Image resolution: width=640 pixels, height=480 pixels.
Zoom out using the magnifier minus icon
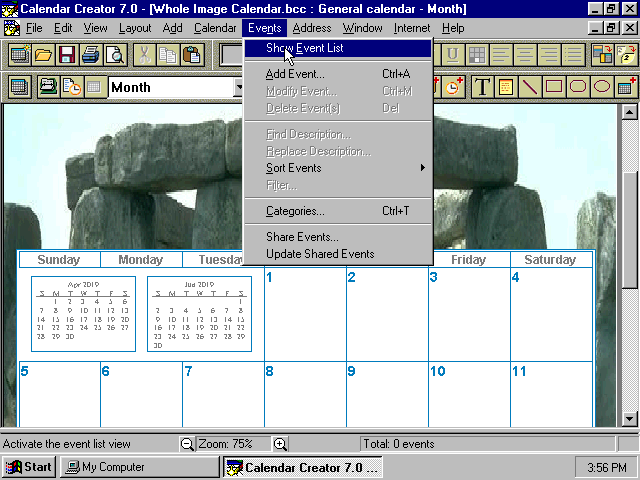187,444
